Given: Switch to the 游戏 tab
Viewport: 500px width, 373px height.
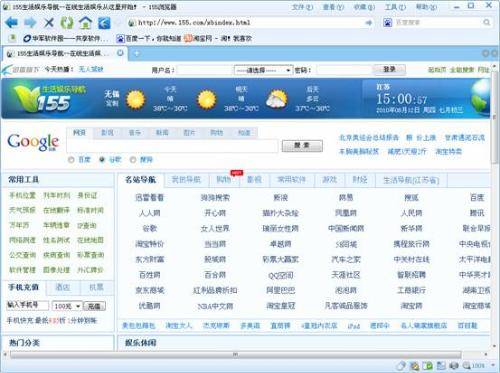Looking at the screenshot, I should (329, 180).
